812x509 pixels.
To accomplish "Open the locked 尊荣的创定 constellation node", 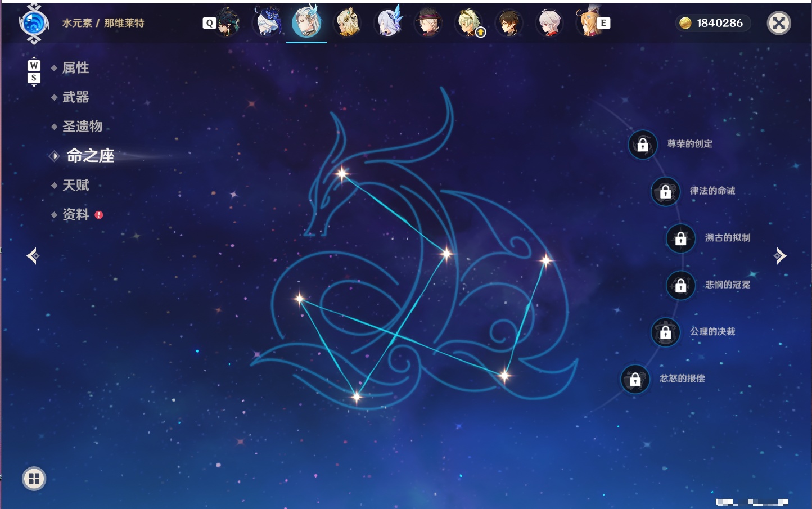I will pos(643,145).
